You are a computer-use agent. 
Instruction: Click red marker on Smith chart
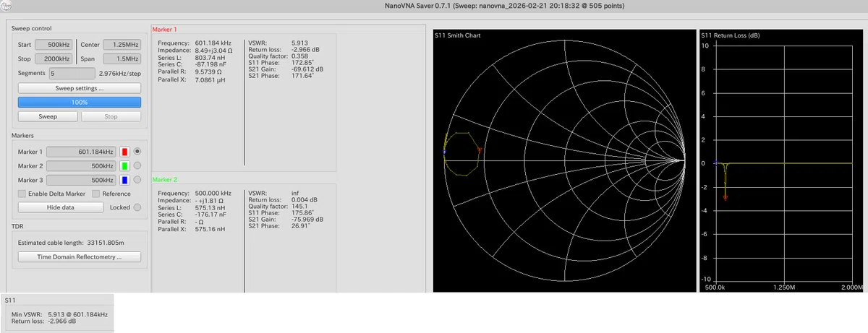480,150
